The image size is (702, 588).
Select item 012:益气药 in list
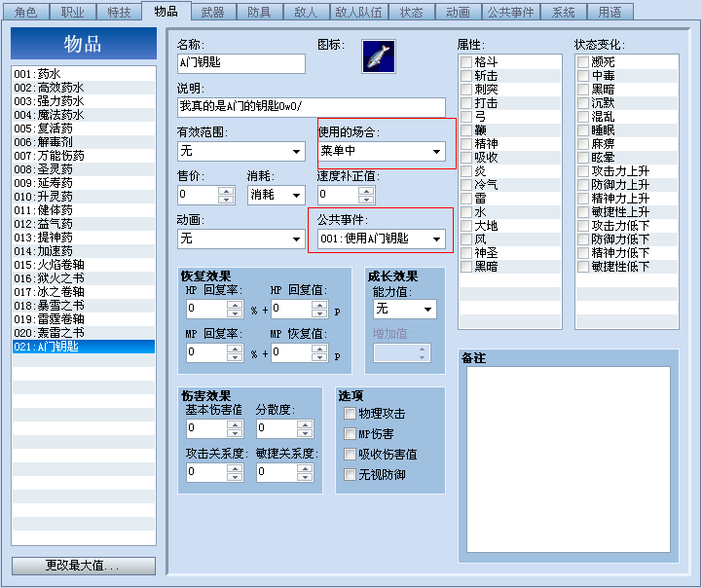pyautogui.click(x=84, y=224)
